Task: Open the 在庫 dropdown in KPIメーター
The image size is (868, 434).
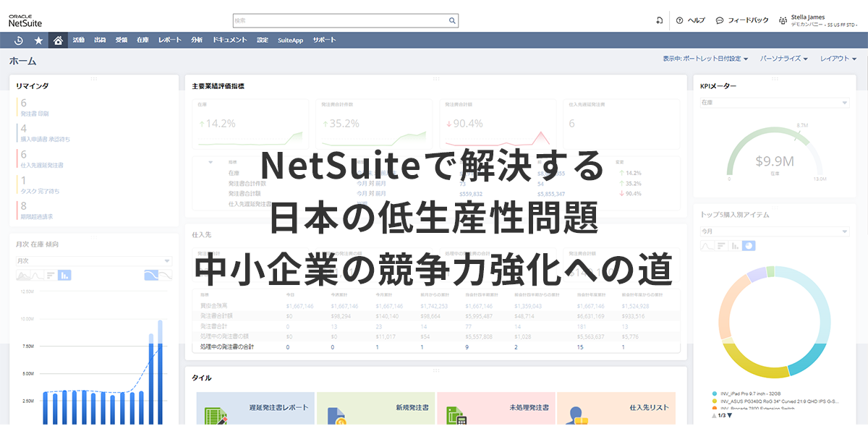Action: [x=774, y=103]
